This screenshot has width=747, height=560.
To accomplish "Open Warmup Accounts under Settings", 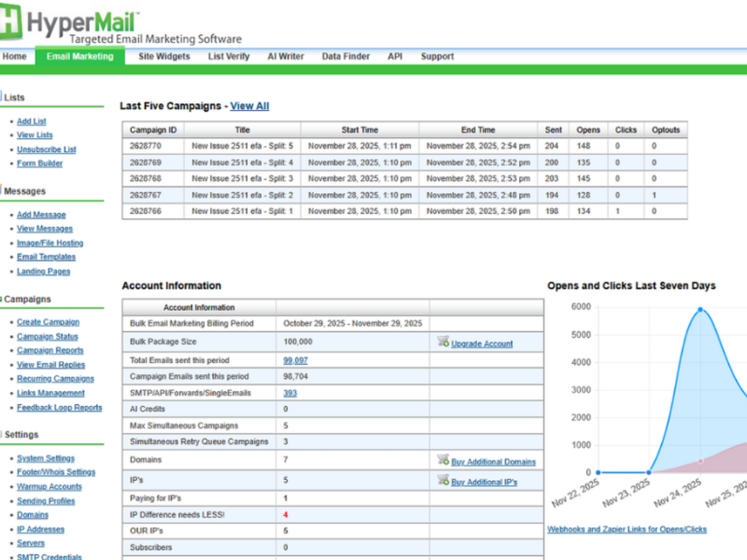I will click(x=49, y=487).
